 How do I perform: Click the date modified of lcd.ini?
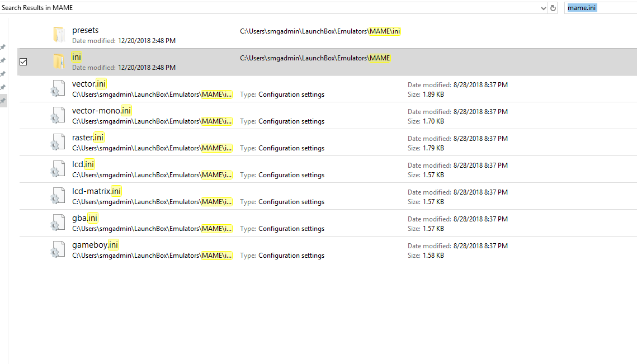480,166
